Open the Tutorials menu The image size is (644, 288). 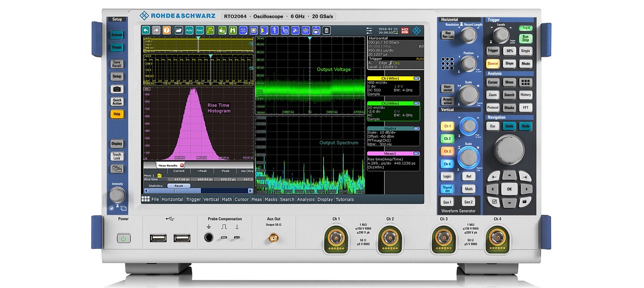pyautogui.click(x=345, y=199)
